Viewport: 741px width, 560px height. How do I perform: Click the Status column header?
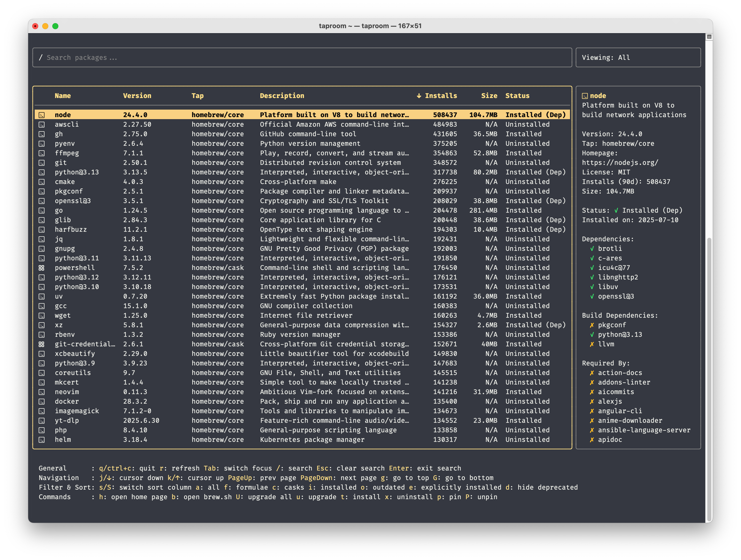click(x=517, y=96)
